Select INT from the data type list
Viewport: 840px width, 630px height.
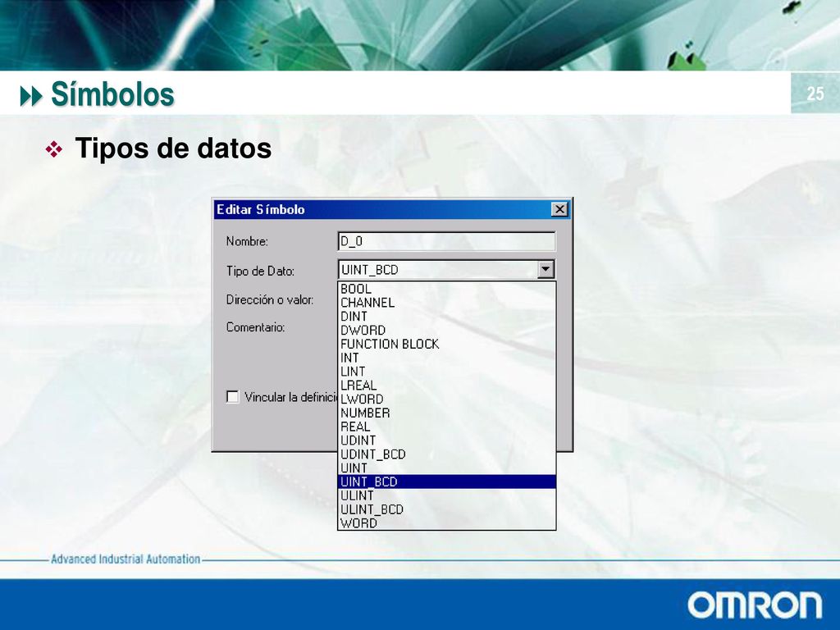[447, 358]
